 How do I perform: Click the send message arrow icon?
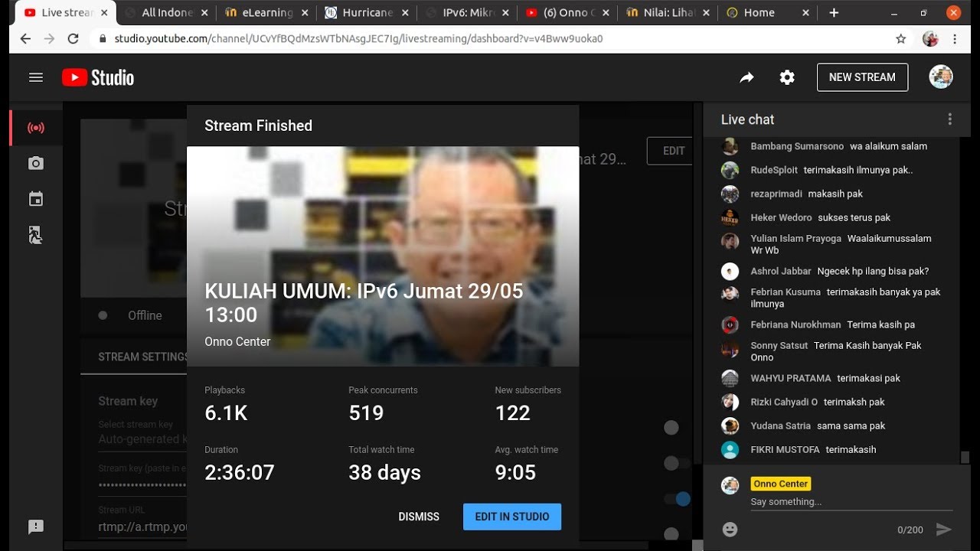pos(944,529)
